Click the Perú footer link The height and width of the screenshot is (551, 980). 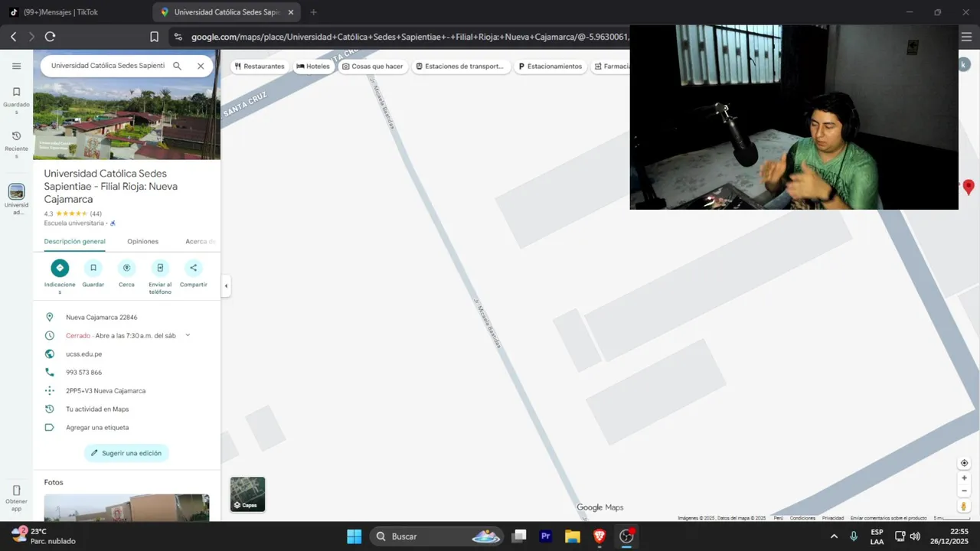point(778,518)
